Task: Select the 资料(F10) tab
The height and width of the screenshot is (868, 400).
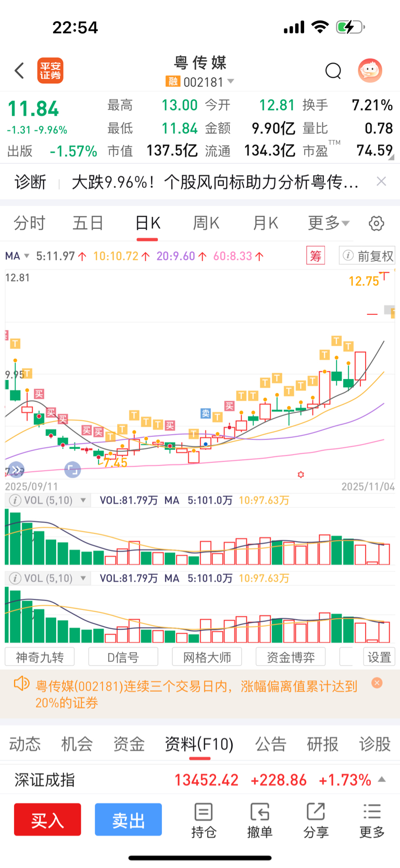Action: pyautogui.click(x=199, y=744)
